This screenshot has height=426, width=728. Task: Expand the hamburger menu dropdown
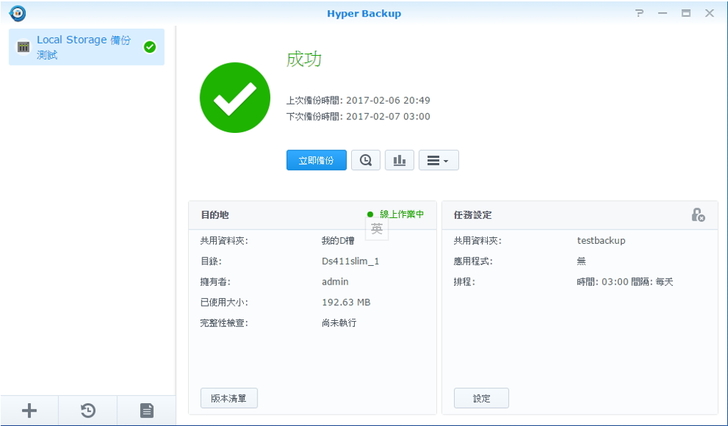point(437,160)
